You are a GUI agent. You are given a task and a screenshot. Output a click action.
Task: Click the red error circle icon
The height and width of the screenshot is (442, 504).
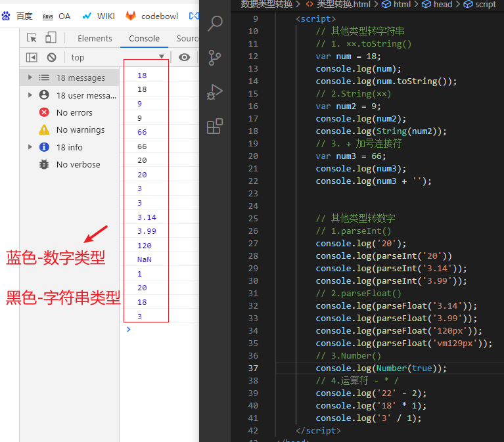click(44, 112)
